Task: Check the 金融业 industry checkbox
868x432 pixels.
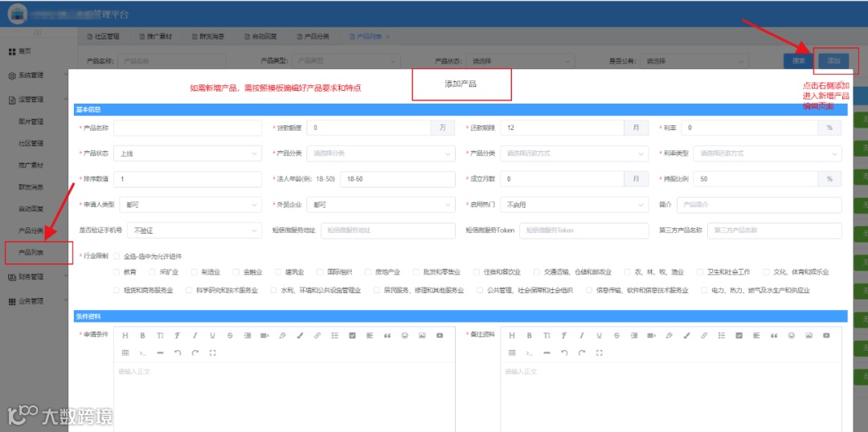Action: pos(236,272)
